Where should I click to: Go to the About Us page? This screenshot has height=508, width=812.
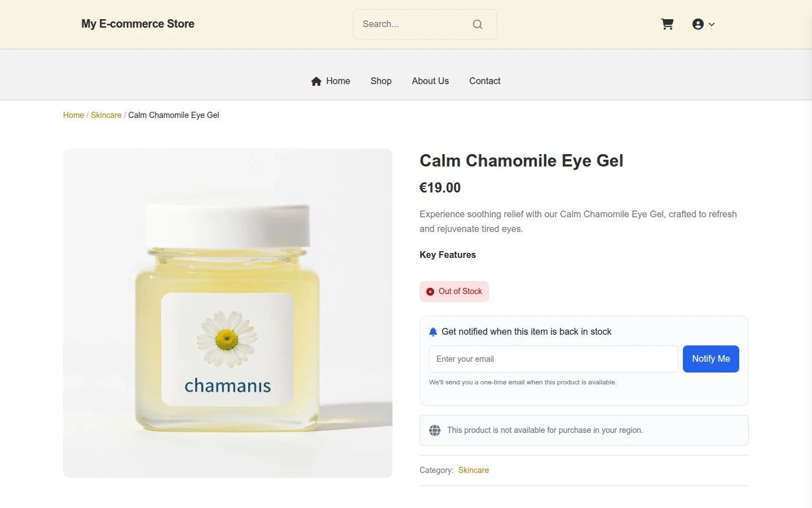point(430,81)
